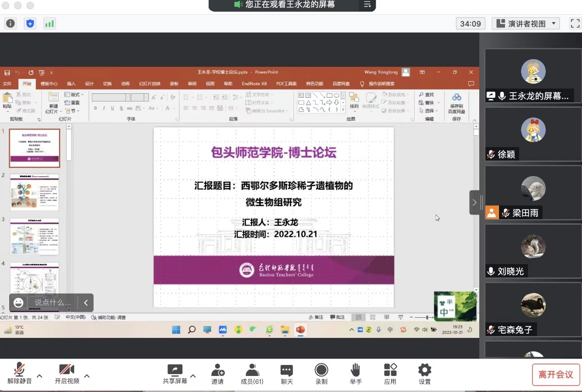Open the 成员(61) members list
This screenshot has width=582, height=392.
tap(252, 373)
